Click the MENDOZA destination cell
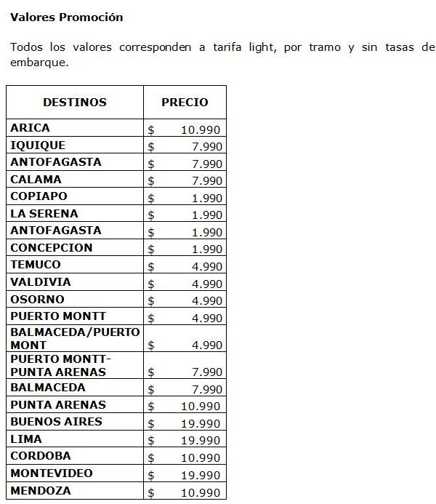 point(75,491)
